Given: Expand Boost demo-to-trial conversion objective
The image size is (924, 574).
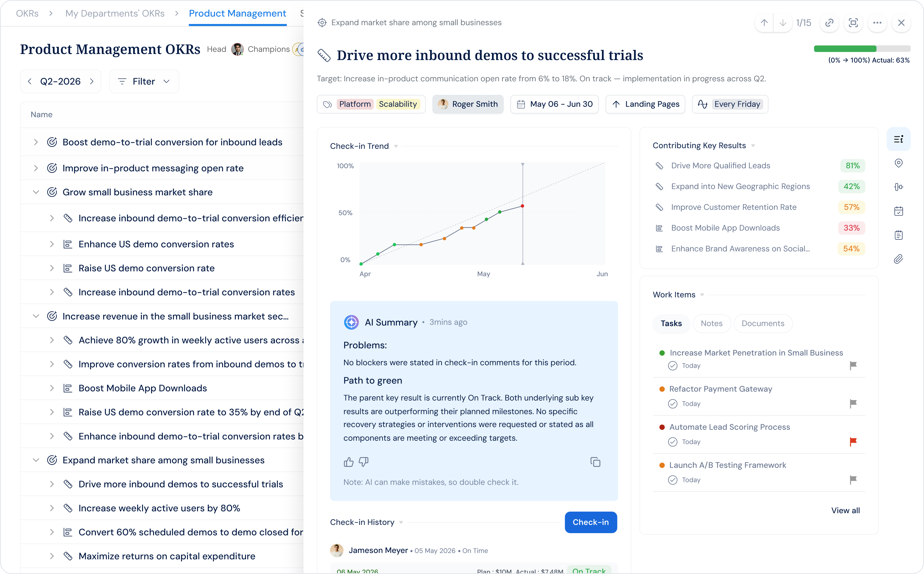Looking at the screenshot, I should pyautogui.click(x=36, y=142).
